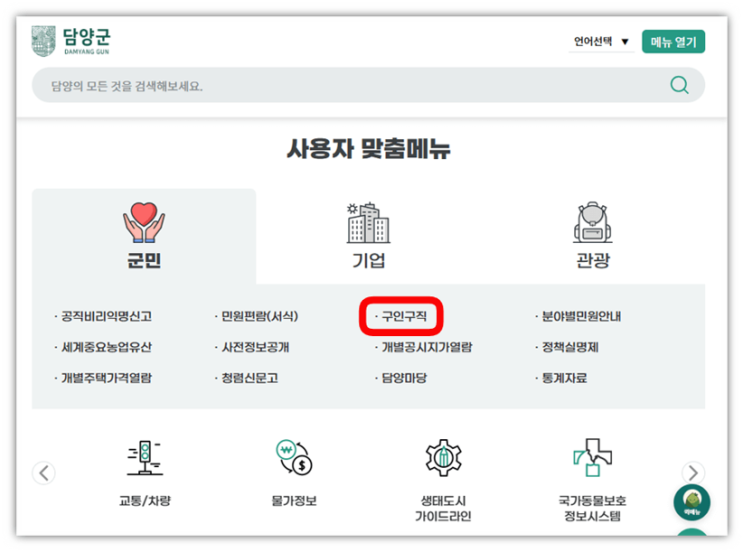Open the 생태도시 가이드라인 gear icon

[x=443, y=457]
